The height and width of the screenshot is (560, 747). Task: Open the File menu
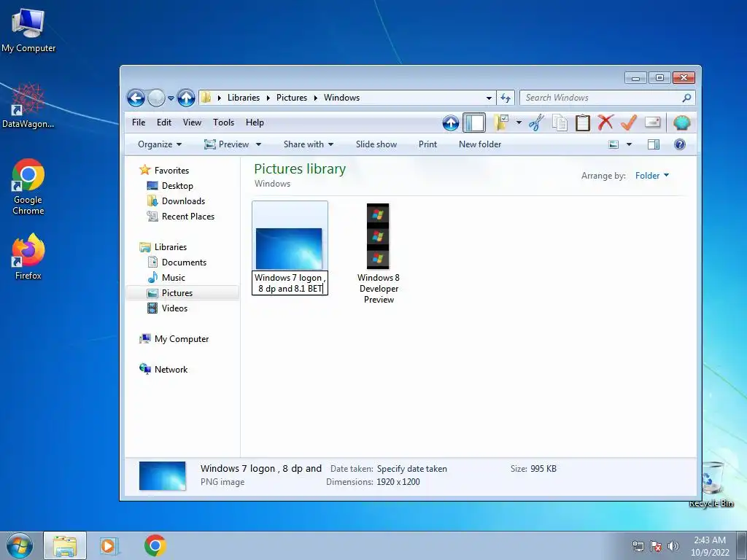pyautogui.click(x=139, y=122)
